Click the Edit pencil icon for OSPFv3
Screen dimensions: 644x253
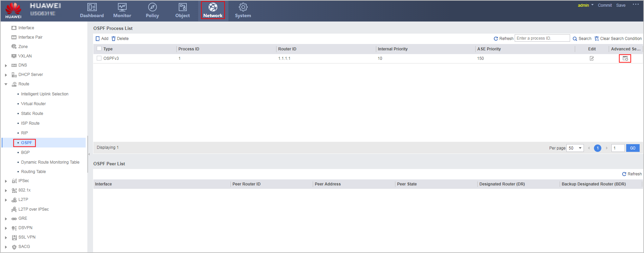(592, 58)
